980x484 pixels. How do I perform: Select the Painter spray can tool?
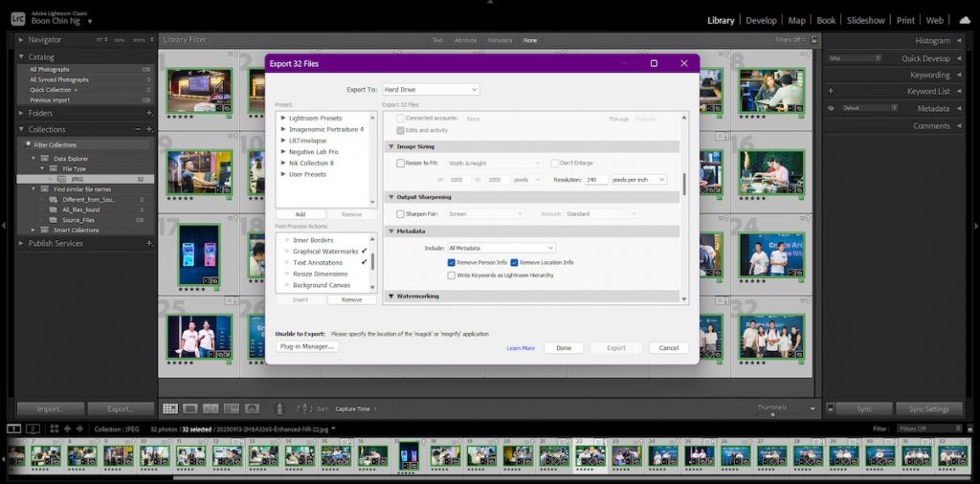pyautogui.click(x=279, y=408)
